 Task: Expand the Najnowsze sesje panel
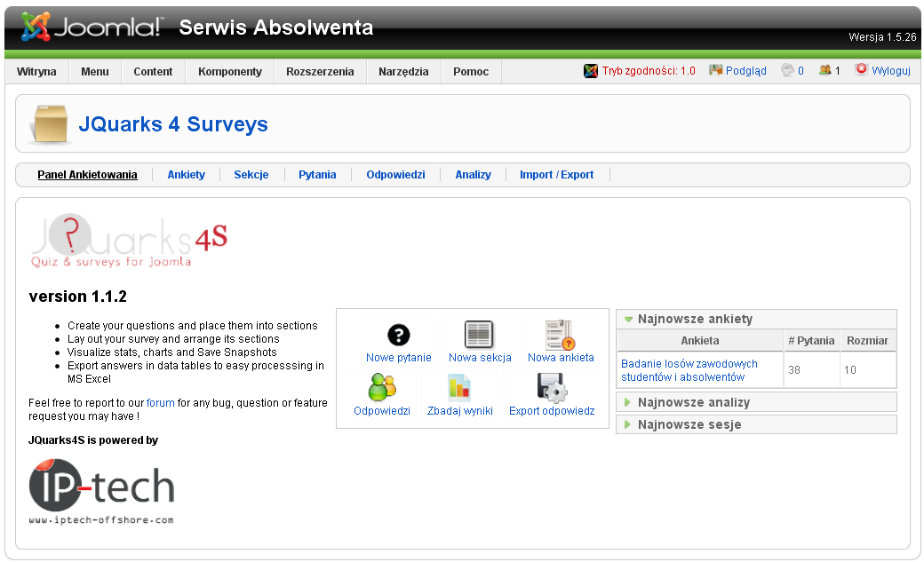pos(756,424)
